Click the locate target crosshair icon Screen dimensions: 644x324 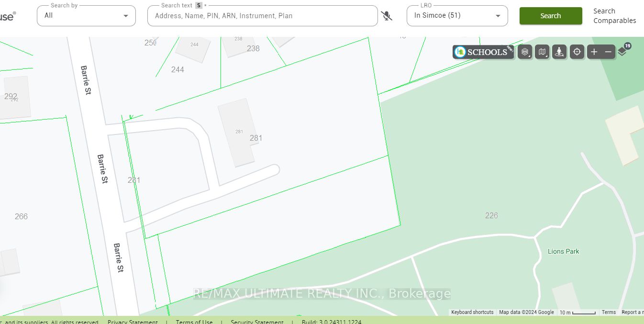point(577,52)
